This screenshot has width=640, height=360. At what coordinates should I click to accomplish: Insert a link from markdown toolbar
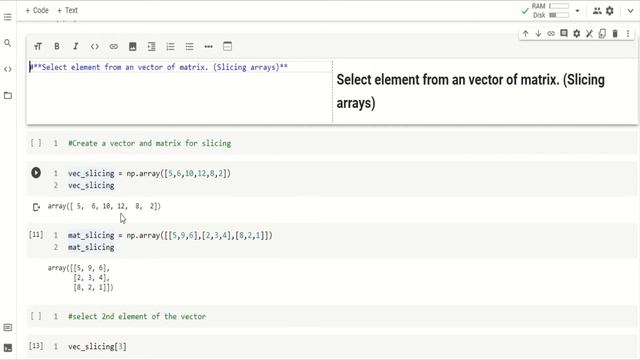click(x=113, y=47)
